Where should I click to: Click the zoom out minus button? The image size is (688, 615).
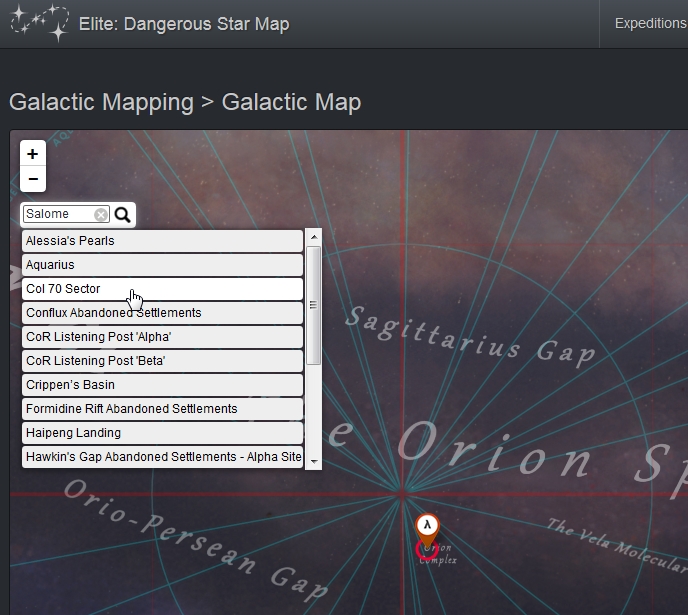click(32, 179)
